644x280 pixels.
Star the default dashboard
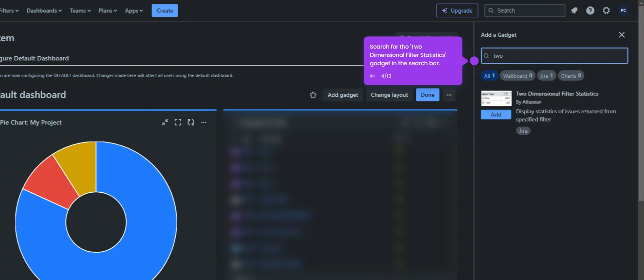(x=313, y=95)
